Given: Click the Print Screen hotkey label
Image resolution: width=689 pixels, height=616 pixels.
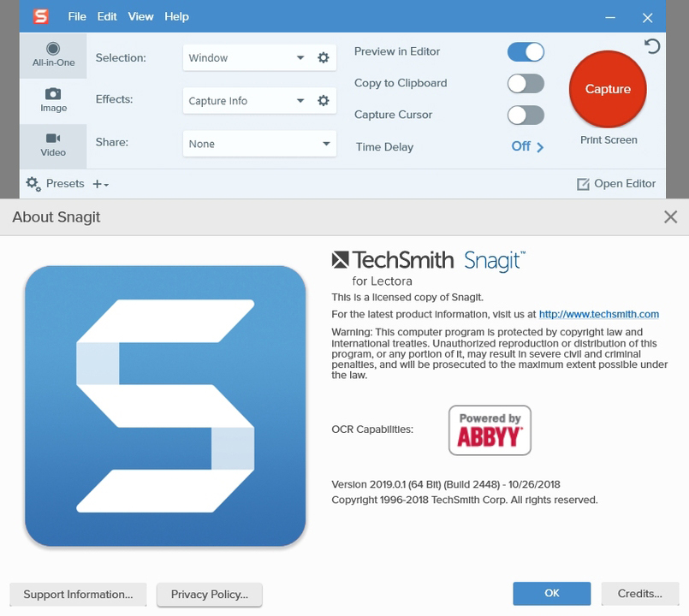Looking at the screenshot, I should pyautogui.click(x=609, y=140).
